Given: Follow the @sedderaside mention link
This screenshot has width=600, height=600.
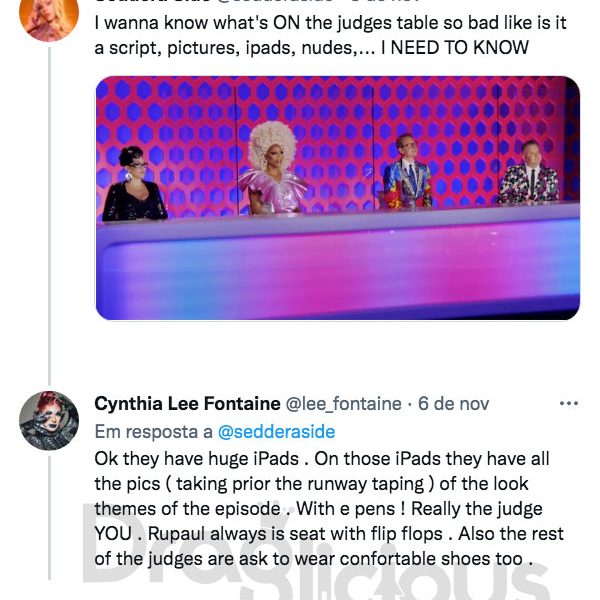Looking at the screenshot, I should tap(276, 432).
